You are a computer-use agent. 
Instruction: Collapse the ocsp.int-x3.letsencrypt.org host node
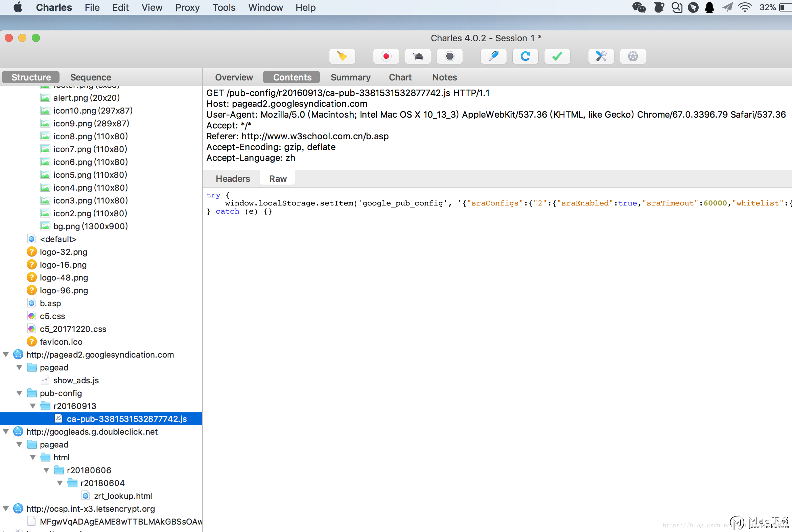6,509
